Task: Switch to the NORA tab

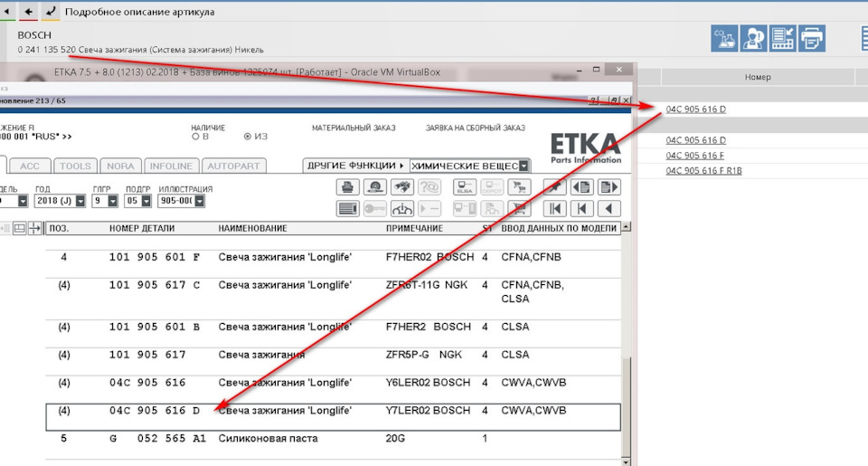Action: [120, 166]
